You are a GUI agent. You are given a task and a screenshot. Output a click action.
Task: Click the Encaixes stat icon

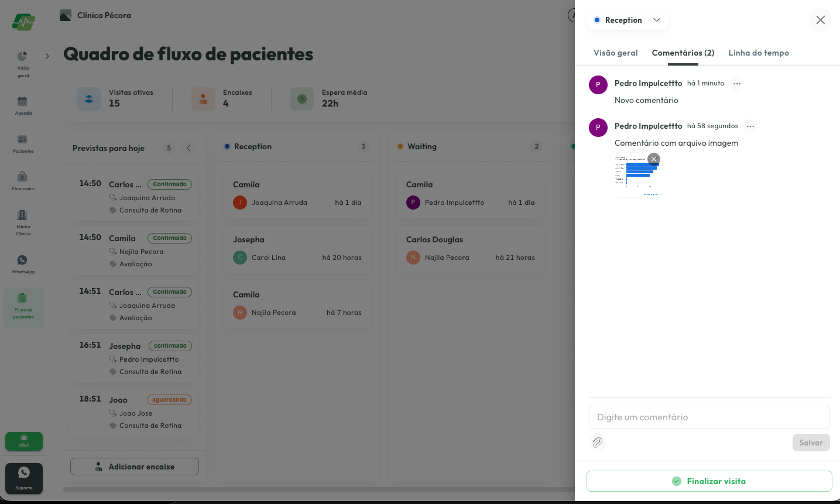tap(203, 99)
